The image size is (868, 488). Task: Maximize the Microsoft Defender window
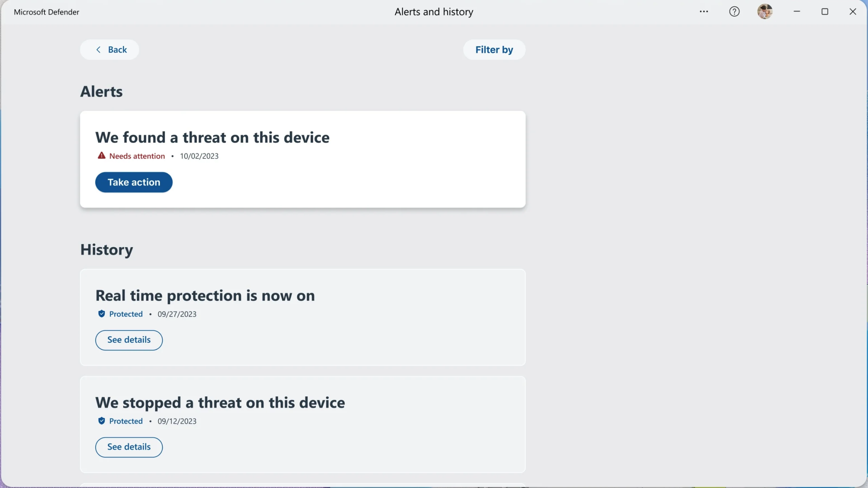[x=825, y=12]
